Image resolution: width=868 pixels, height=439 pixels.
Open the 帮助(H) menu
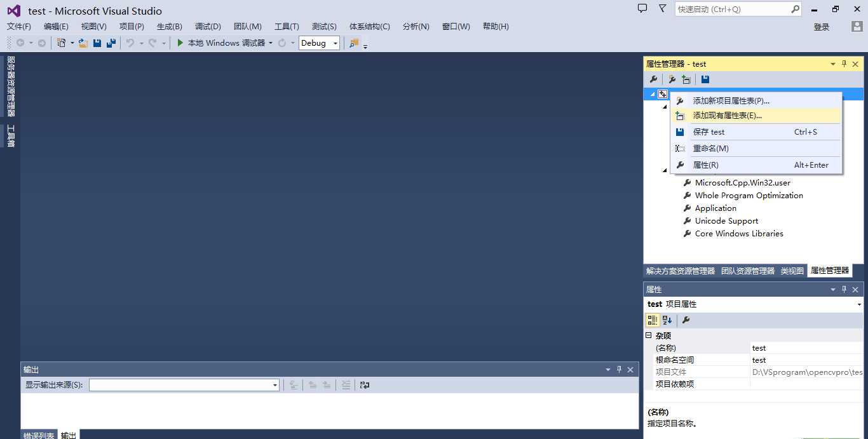(496, 26)
